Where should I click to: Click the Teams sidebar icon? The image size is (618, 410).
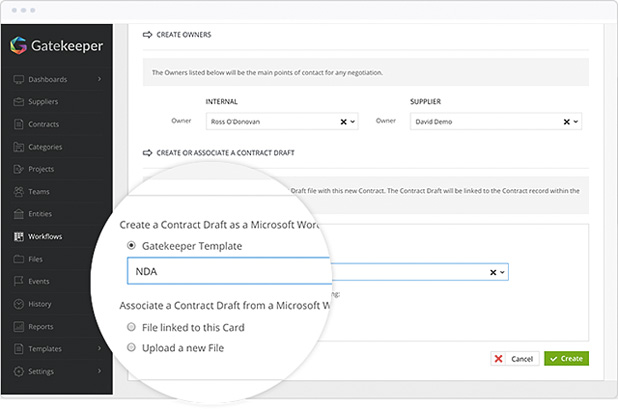(x=18, y=192)
